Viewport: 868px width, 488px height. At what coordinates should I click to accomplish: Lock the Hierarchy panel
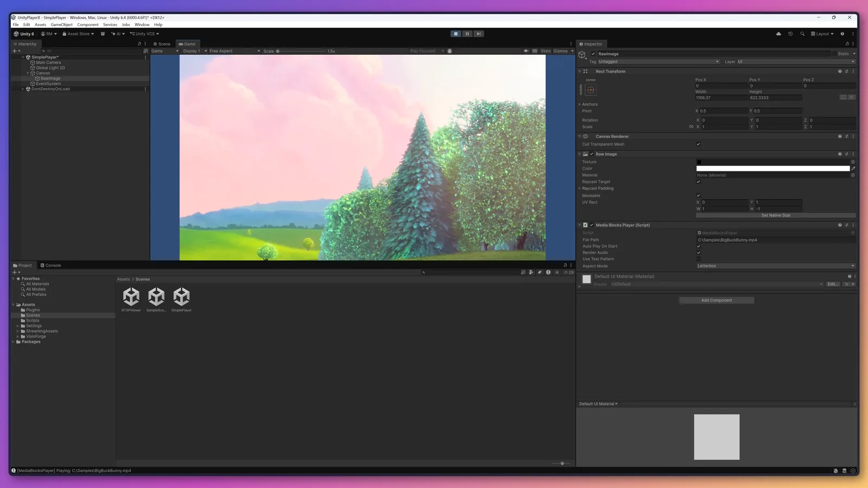click(x=139, y=44)
